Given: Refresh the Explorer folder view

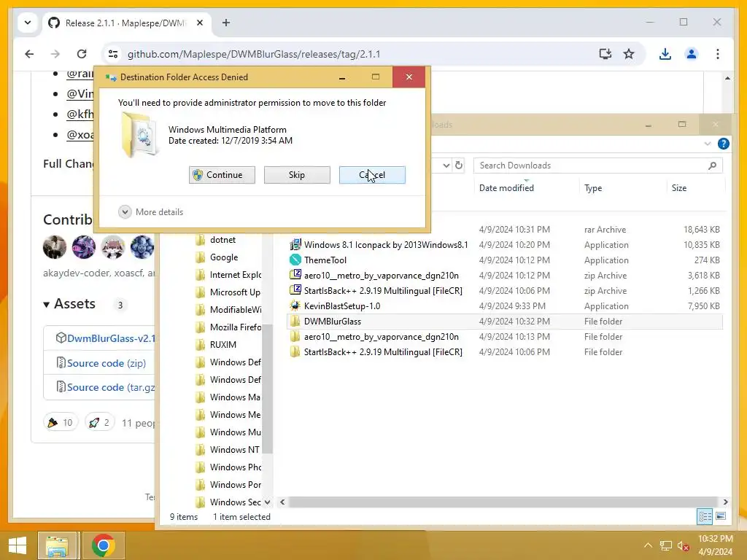Looking at the screenshot, I should tap(459, 166).
